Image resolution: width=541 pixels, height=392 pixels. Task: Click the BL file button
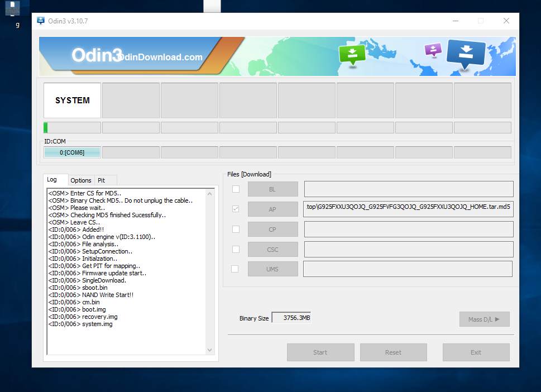click(272, 189)
